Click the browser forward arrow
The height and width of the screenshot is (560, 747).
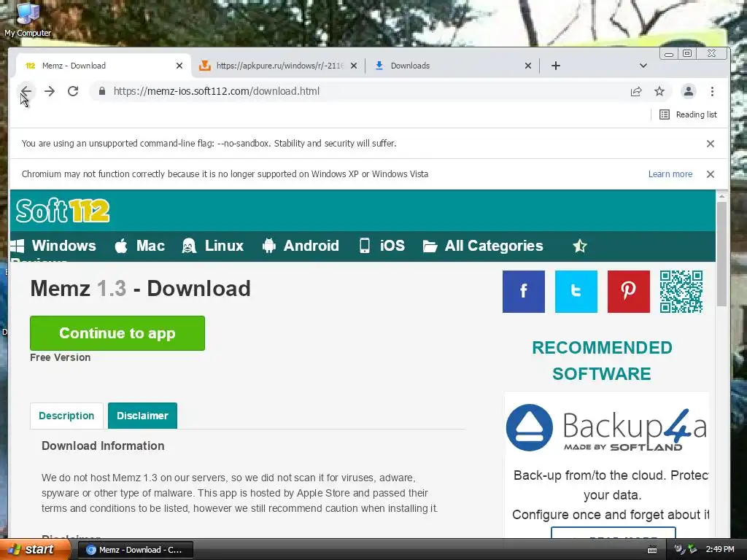point(50,91)
